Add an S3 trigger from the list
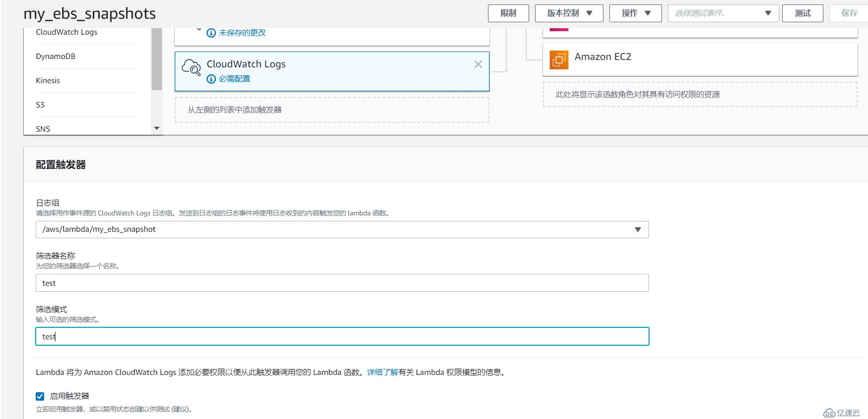The height and width of the screenshot is (419, 868). pos(40,105)
